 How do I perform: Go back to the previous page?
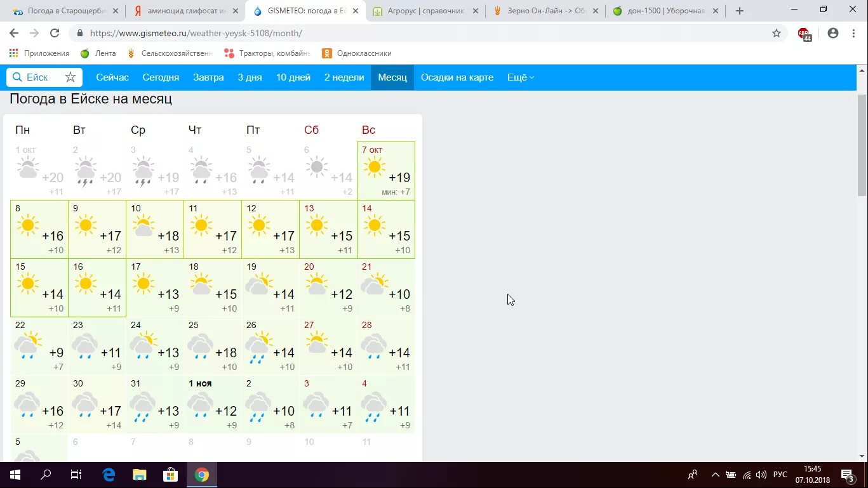click(14, 33)
